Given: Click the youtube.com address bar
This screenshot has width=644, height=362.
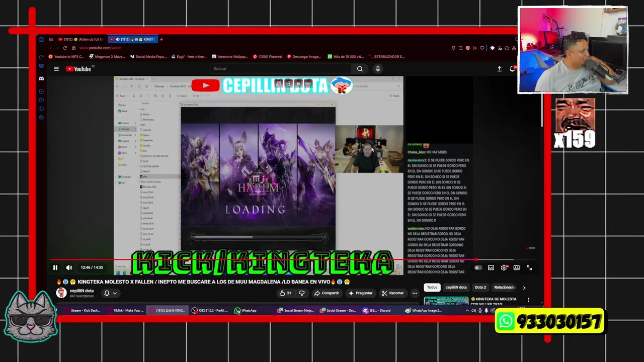Looking at the screenshot, I should pyautogui.click(x=100, y=48).
